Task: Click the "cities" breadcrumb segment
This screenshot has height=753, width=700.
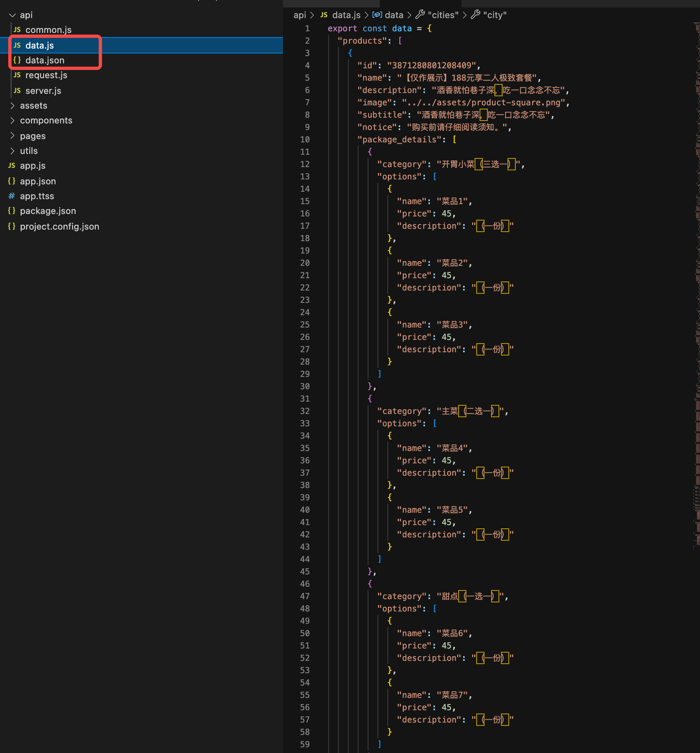Action: pyautogui.click(x=443, y=15)
